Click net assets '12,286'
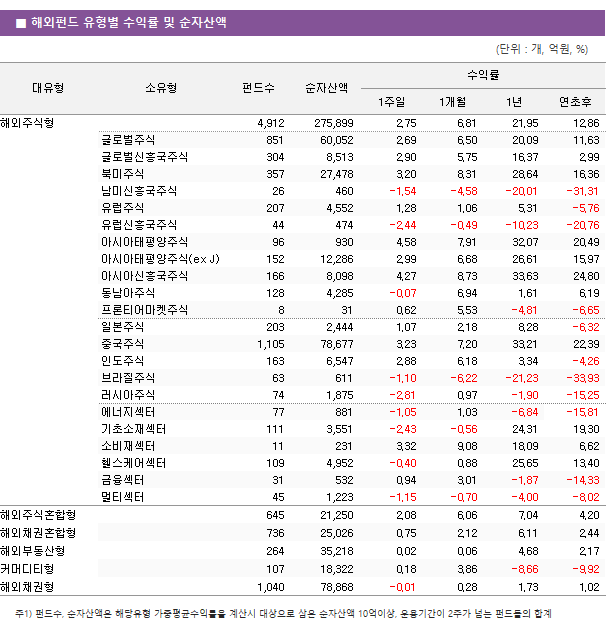The image size is (612, 622). click(336, 259)
